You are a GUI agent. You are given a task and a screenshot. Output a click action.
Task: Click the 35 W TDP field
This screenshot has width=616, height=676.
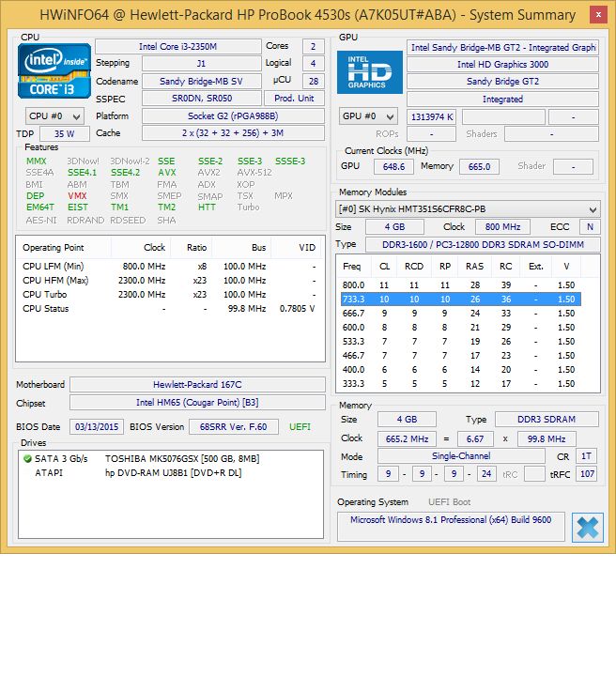click(65, 133)
